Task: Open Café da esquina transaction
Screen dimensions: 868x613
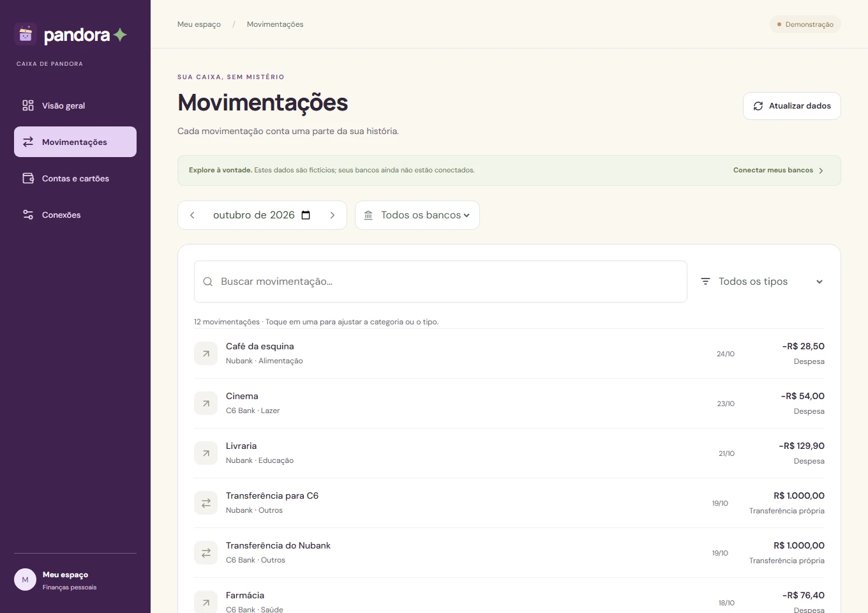Action: coord(509,354)
